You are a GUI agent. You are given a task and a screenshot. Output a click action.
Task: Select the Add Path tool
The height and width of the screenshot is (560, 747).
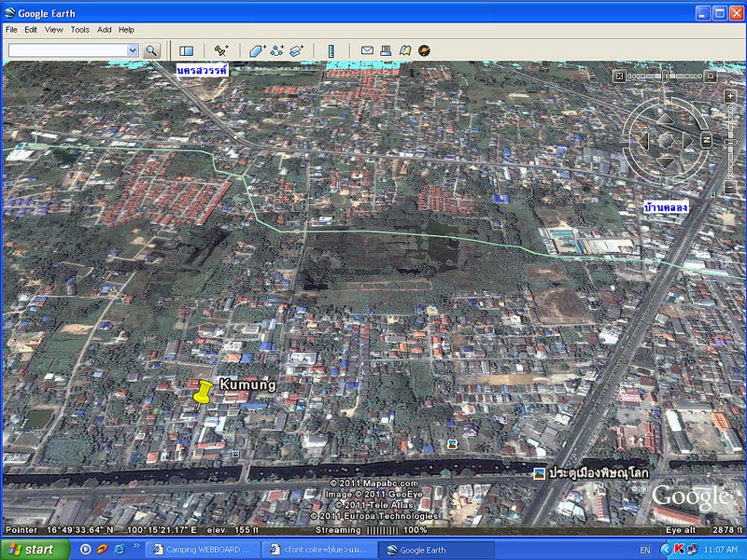[x=276, y=50]
